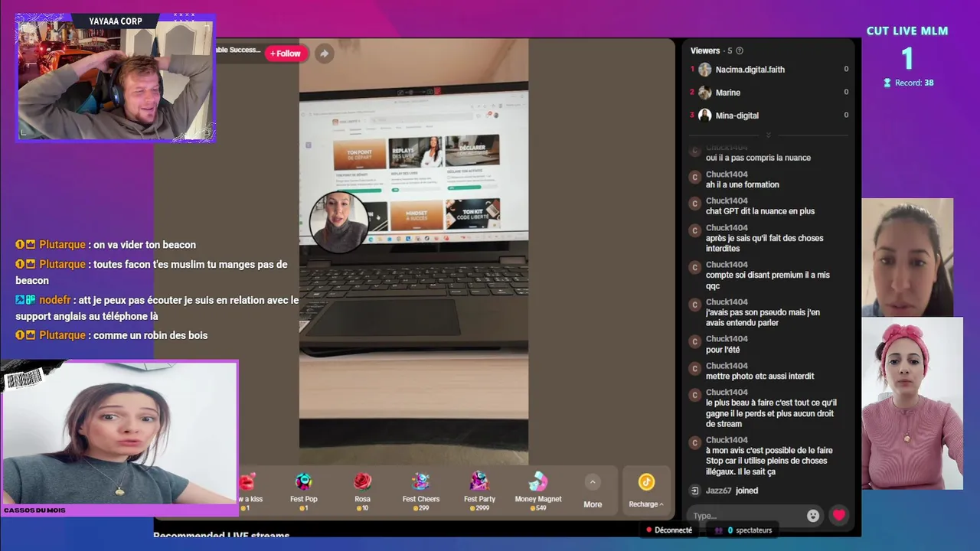The image size is (980, 551).
Task: Click the webcam of the woman in pink headband
Action: click(x=912, y=403)
